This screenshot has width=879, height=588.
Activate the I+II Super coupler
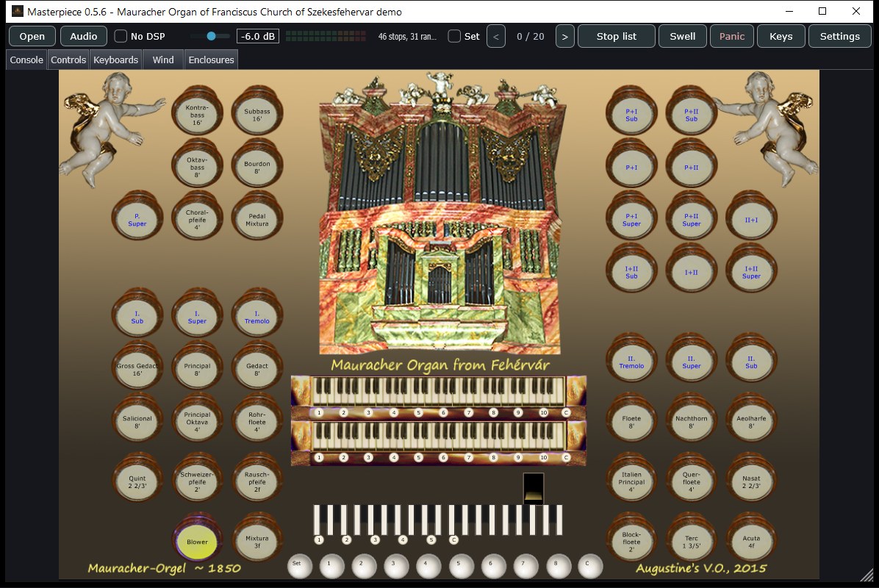coord(751,272)
